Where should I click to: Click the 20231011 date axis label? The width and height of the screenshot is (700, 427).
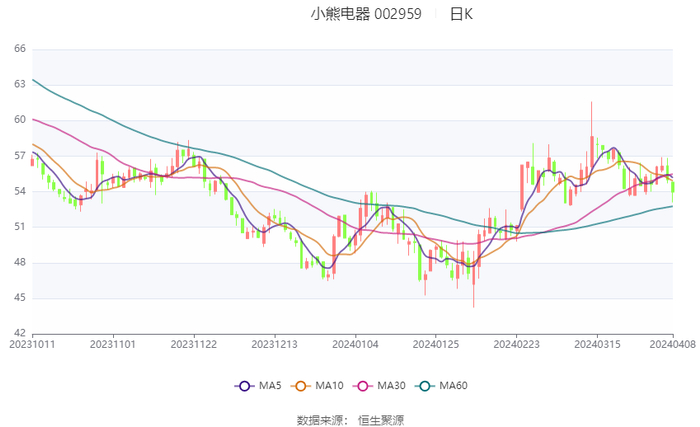33,343
